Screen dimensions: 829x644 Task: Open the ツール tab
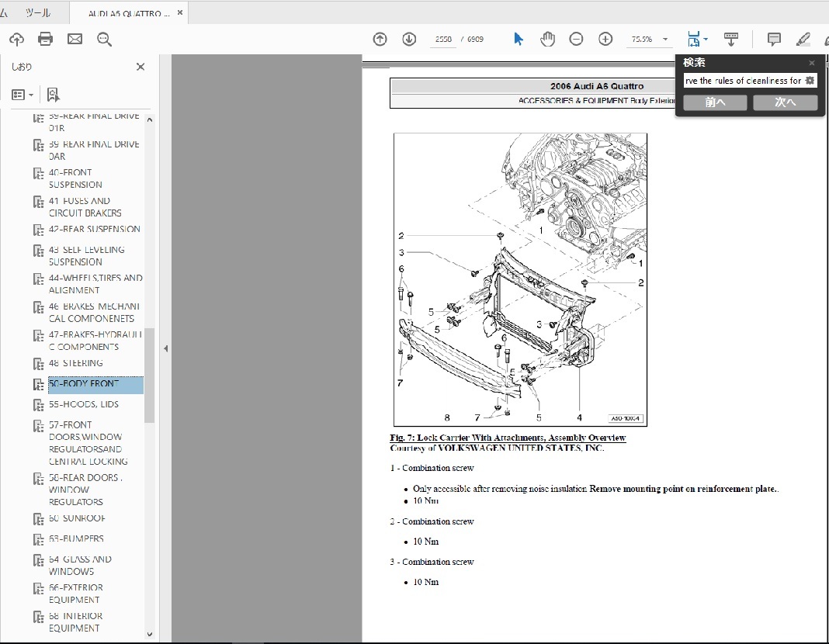click(37, 13)
